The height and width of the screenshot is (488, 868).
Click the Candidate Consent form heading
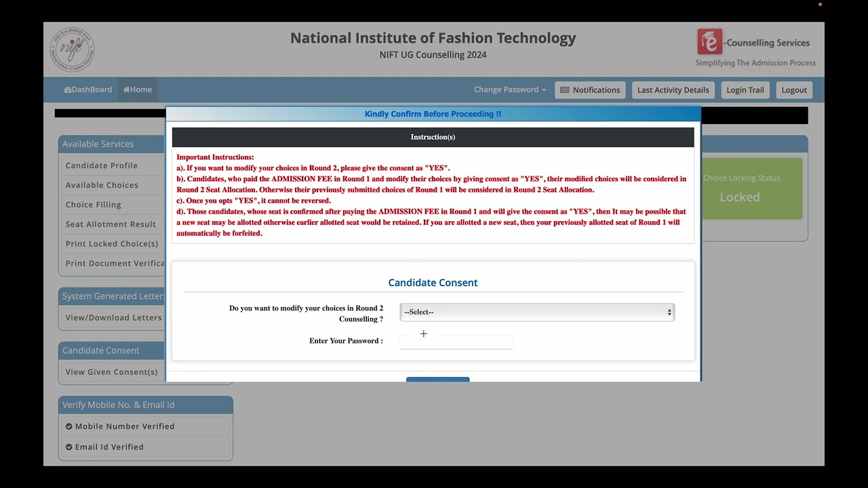click(x=433, y=283)
